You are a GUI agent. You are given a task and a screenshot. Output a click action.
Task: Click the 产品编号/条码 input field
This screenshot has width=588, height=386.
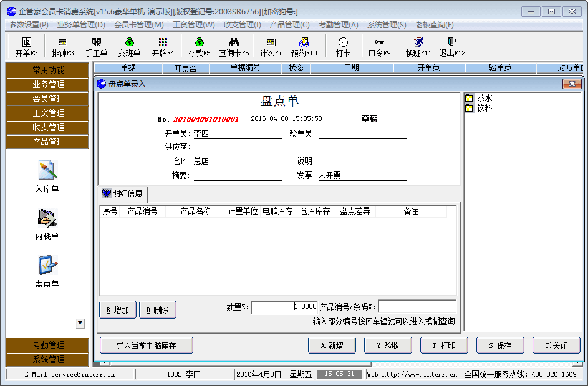click(x=417, y=307)
